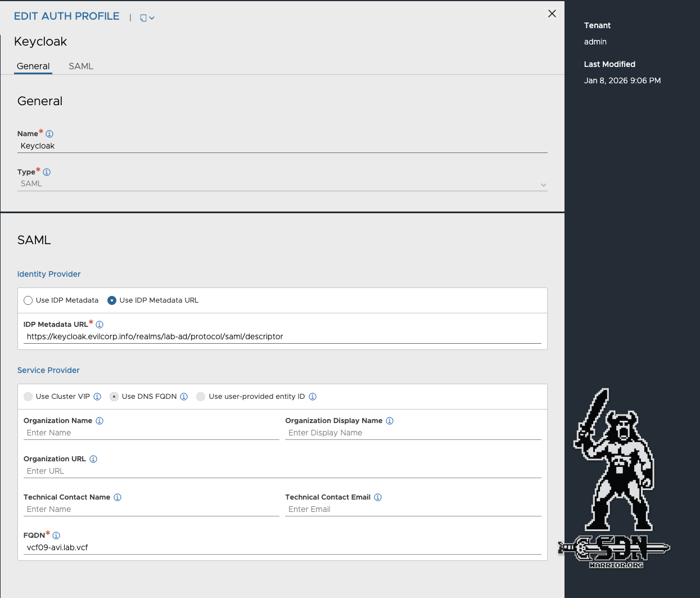Click the info icon next to Name
This screenshot has width=700, height=598.
tap(49, 134)
